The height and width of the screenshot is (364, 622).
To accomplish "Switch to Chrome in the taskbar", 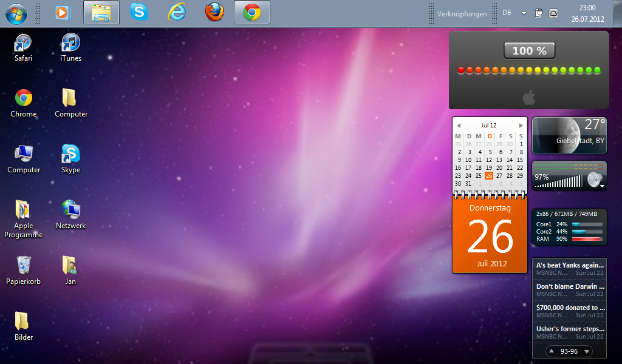I will click(x=252, y=12).
